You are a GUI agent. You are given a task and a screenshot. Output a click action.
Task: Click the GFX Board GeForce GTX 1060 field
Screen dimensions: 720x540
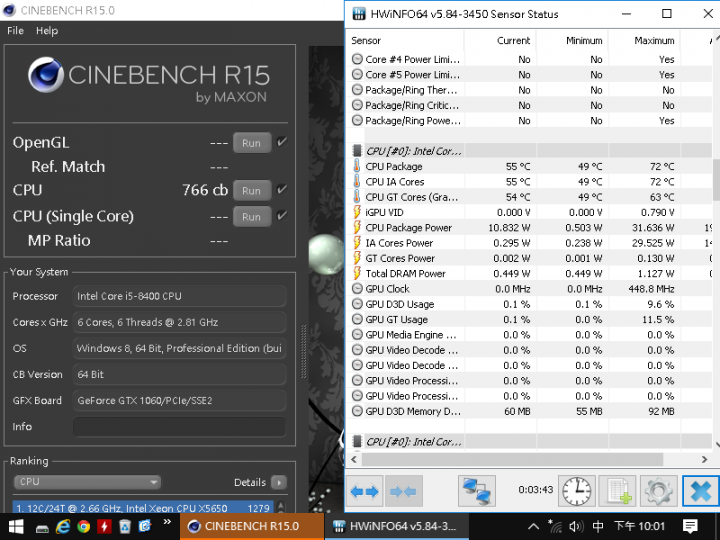180,400
